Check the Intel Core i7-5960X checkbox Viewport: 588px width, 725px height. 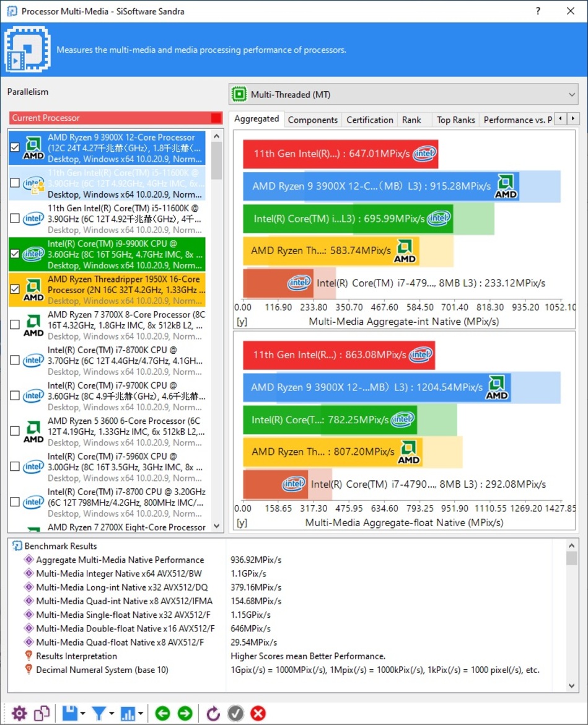point(15,467)
